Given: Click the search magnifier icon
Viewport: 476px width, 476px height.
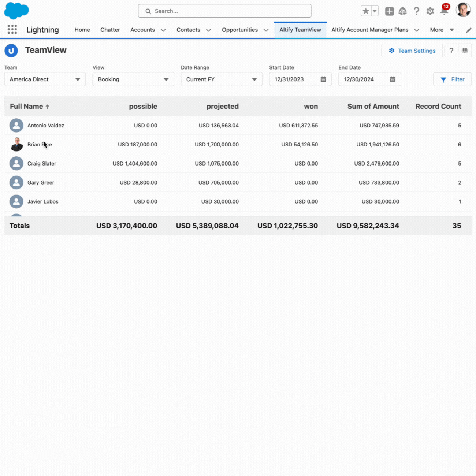Looking at the screenshot, I should 148,11.
